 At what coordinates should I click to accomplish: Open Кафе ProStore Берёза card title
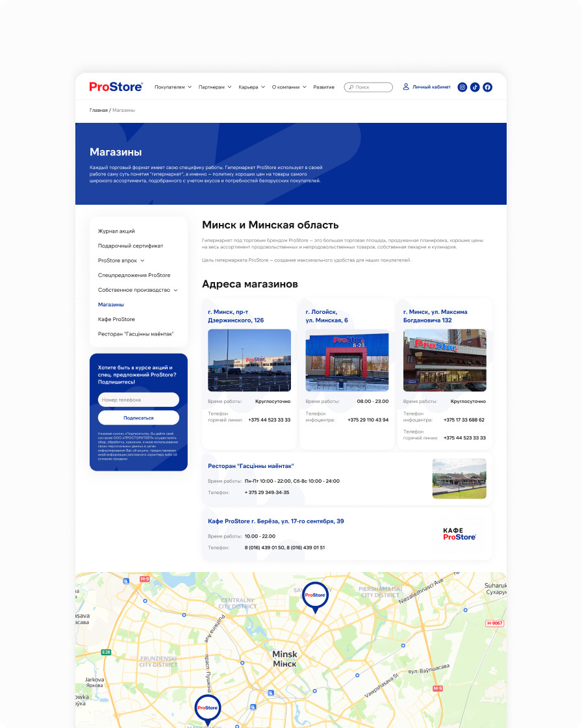[x=275, y=521]
